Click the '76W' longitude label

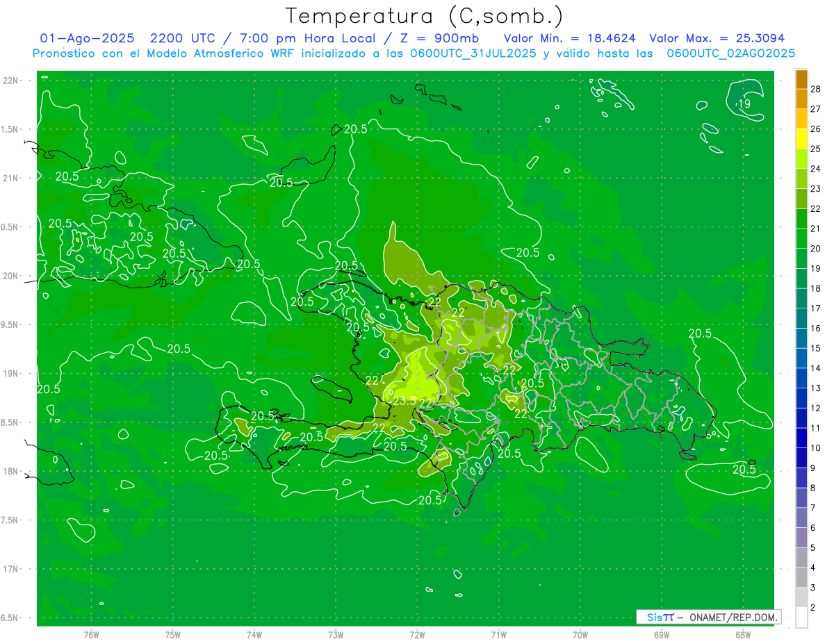[91, 634]
